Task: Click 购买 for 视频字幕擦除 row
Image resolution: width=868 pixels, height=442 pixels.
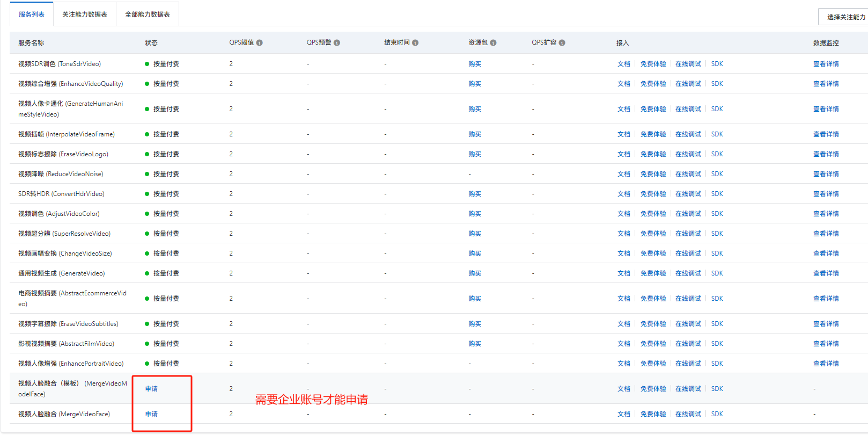Action: click(x=475, y=324)
